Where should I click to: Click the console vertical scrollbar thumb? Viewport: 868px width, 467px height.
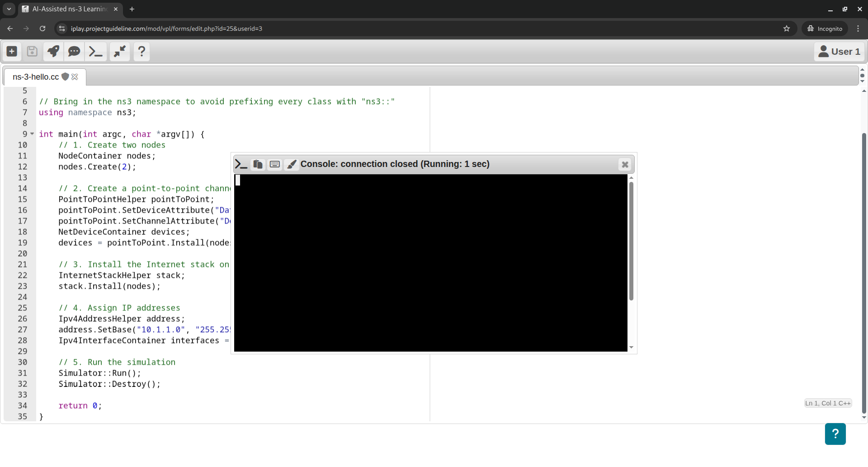pyautogui.click(x=631, y=240)
